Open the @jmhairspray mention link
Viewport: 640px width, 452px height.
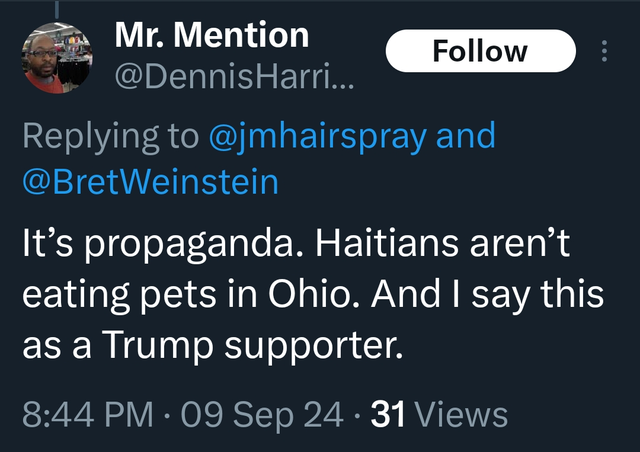321,136
